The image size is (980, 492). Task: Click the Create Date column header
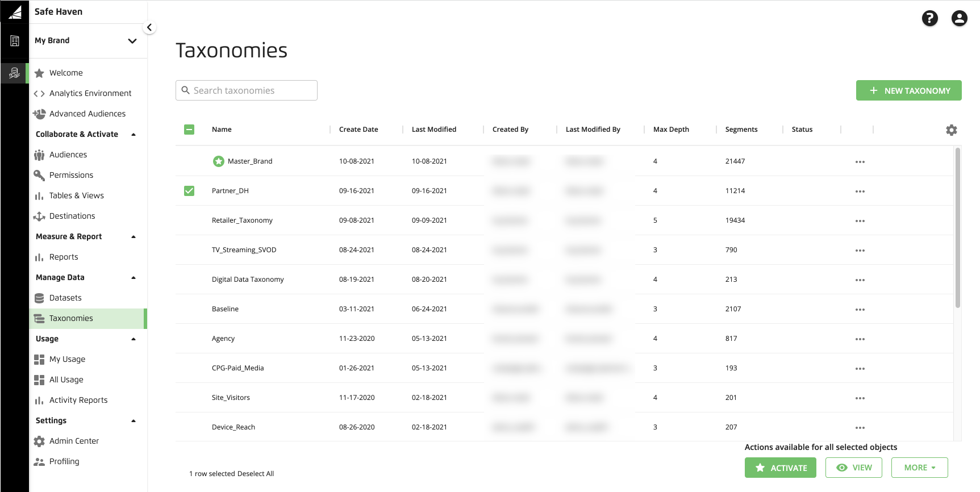358,130
